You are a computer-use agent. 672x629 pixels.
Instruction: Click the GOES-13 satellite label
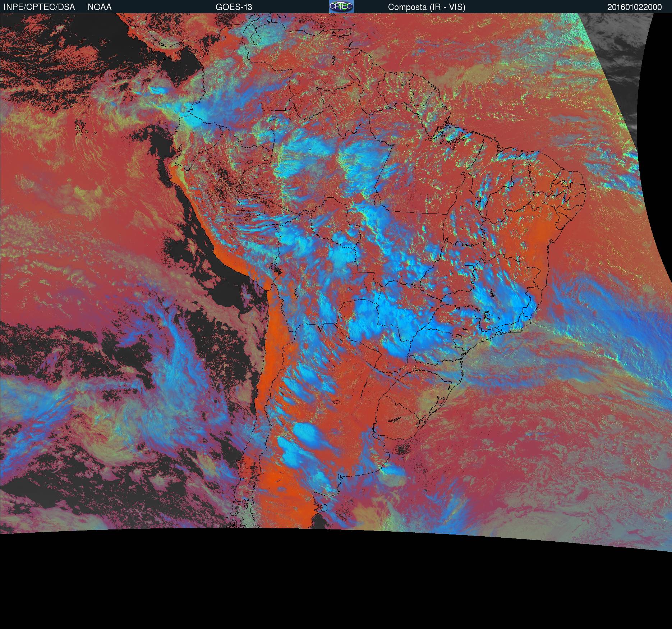[x=234, y=7]
